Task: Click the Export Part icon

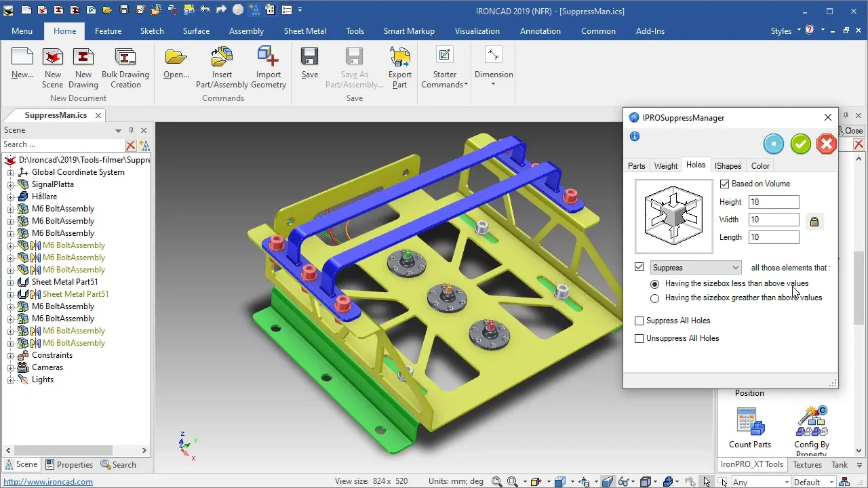Action: tap(400, 57)
